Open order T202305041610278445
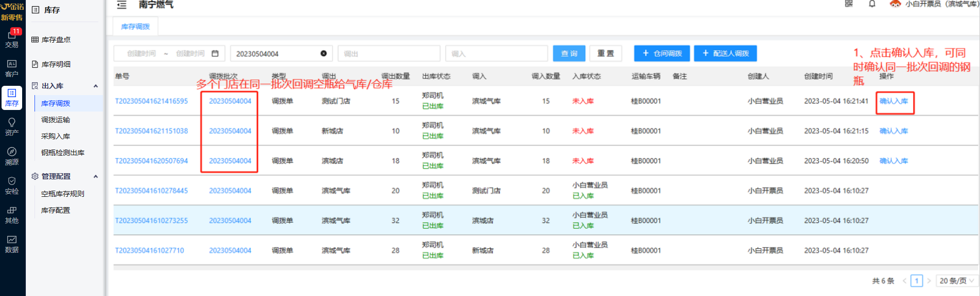 [x=151, y=191]
